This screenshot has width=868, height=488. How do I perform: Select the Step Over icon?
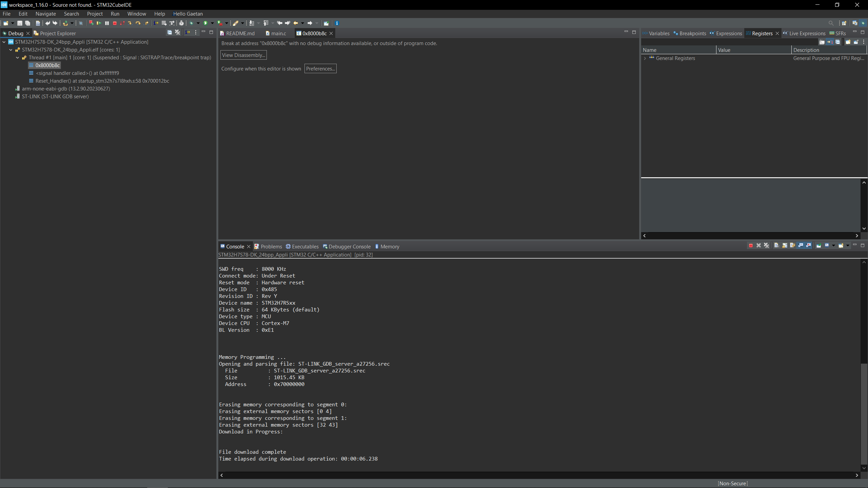138,23
